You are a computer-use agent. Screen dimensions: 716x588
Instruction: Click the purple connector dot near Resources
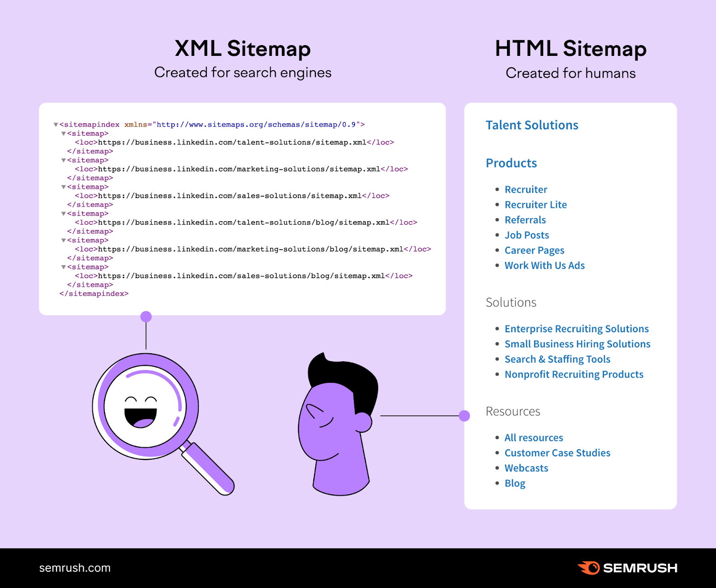[465, 415]
